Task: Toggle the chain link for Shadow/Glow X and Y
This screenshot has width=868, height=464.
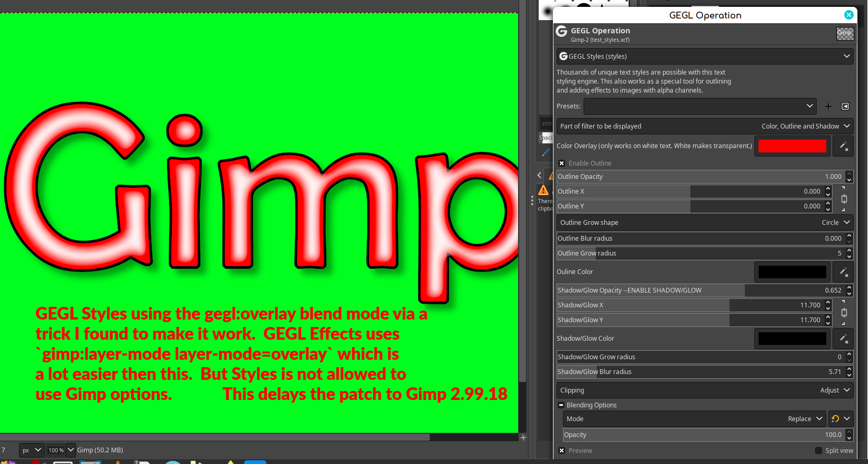Action: point(844,313)
